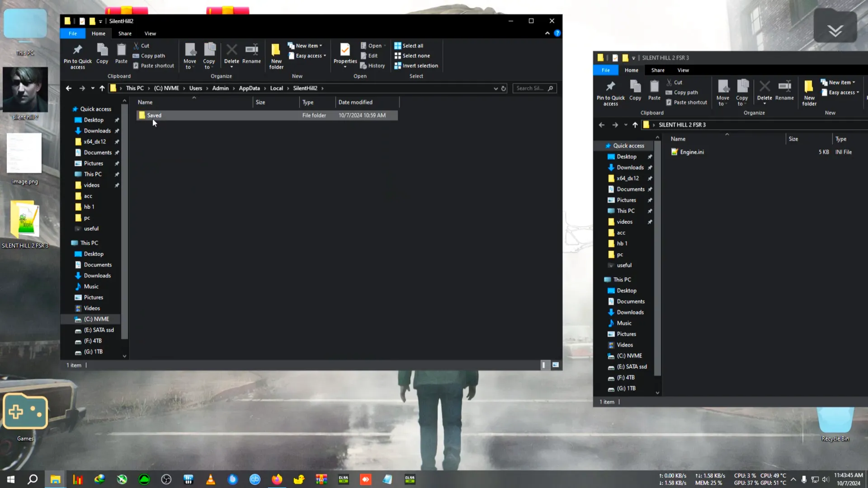Click Select none in SilentHill2 window
The image size is (868, 488).
tap(412, 56)
